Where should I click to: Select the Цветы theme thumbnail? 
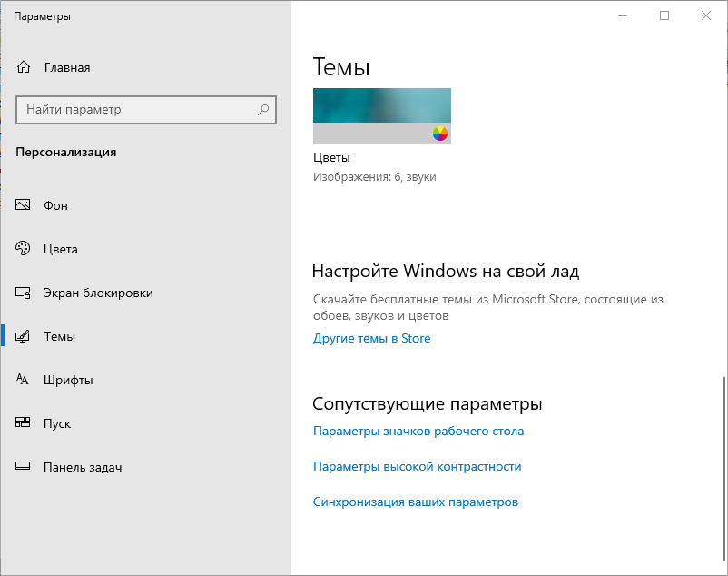tap(381, 115)
